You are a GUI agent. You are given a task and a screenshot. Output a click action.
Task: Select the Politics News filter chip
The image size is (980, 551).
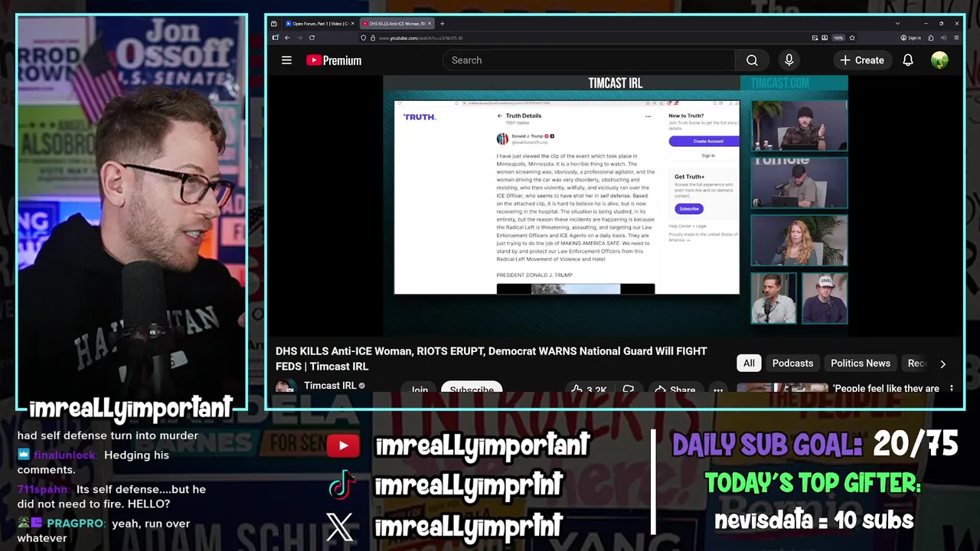point(861,364)
